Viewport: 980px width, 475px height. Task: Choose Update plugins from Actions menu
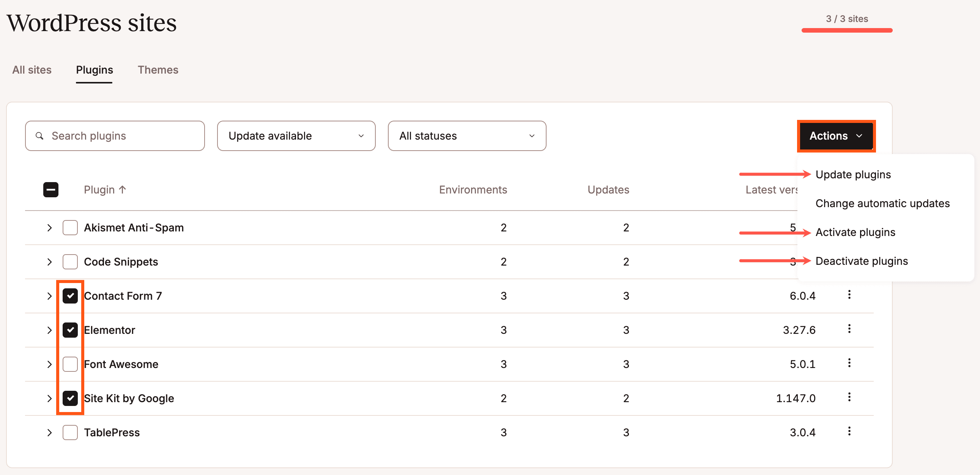click(853, 175)
